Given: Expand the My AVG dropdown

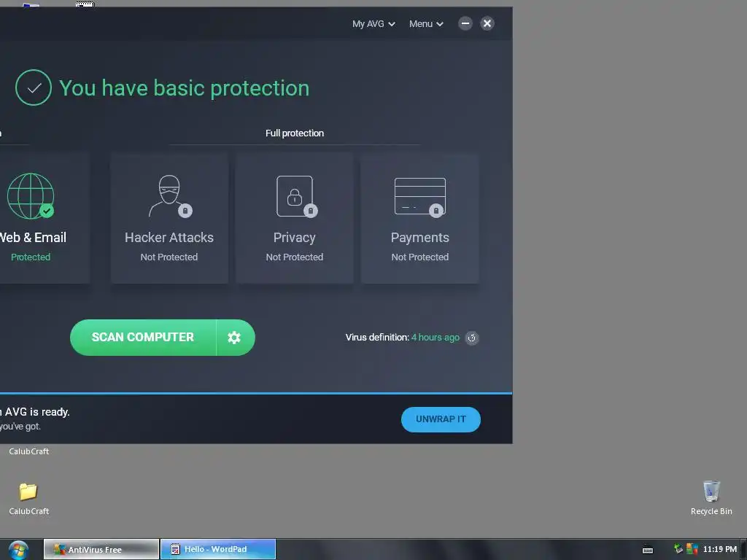Looking at the screenshot, I should (x=373, y=24).
